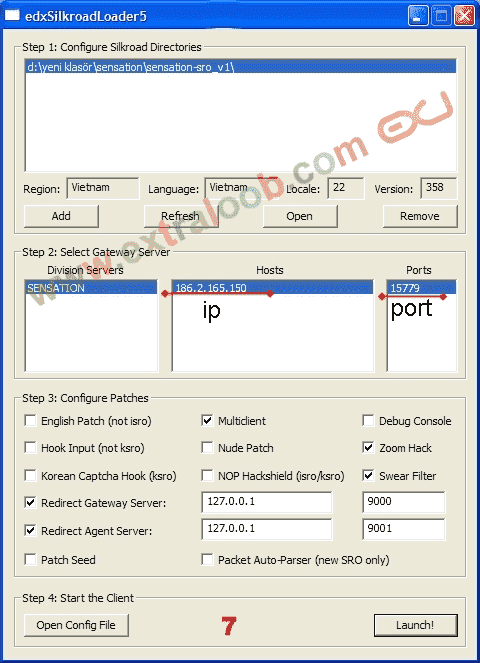The image size is (480, 663).
Task: Click the edxSilkroadLoader5 title bar icon
Action: point(12,15)
